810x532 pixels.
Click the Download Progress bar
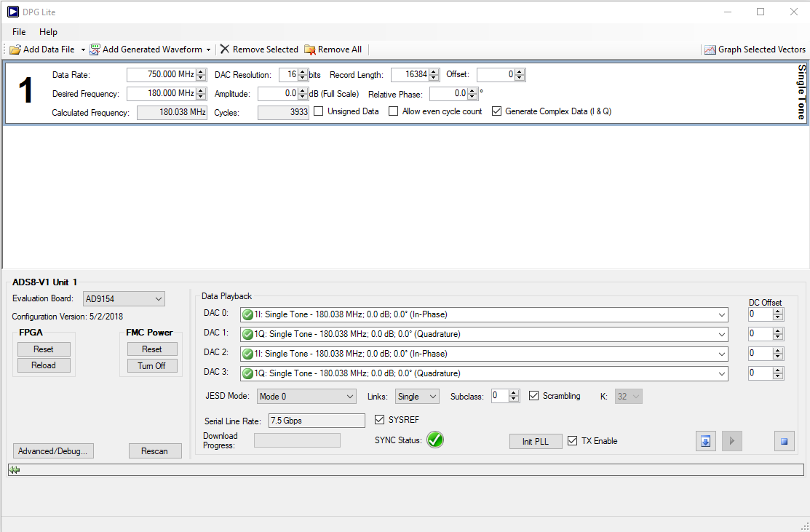(297, 440)
